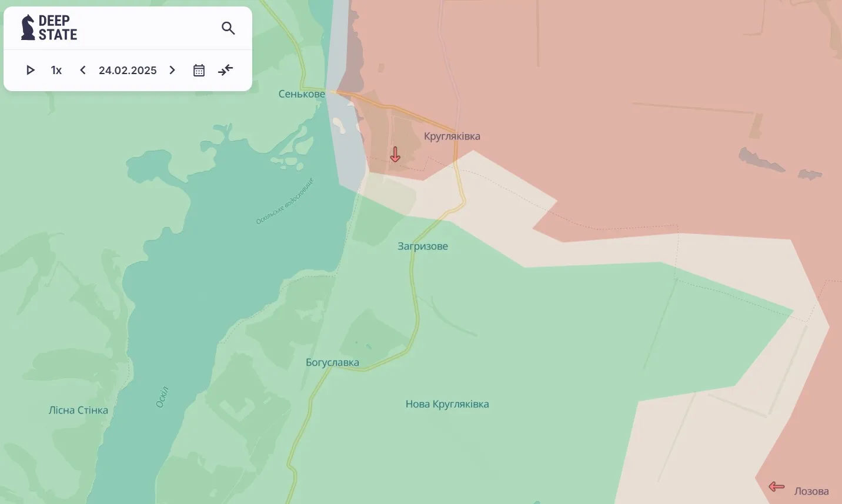Open the calendar date picker

(199, 71)
